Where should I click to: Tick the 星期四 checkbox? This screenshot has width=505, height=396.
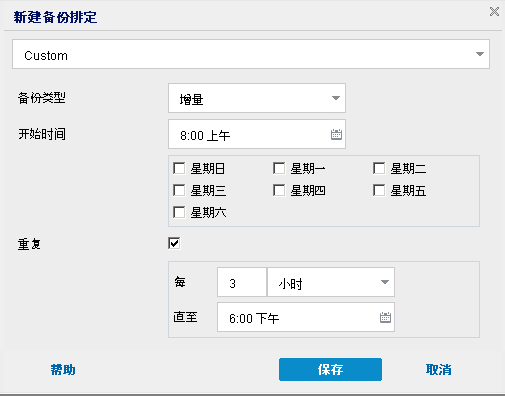(279, 190)
